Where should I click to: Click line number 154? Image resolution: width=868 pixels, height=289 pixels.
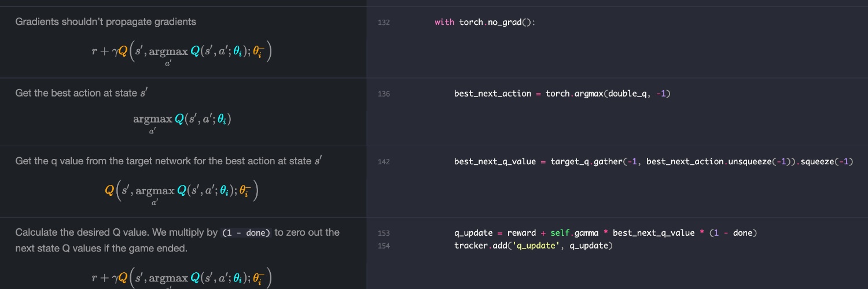point(383,246)
